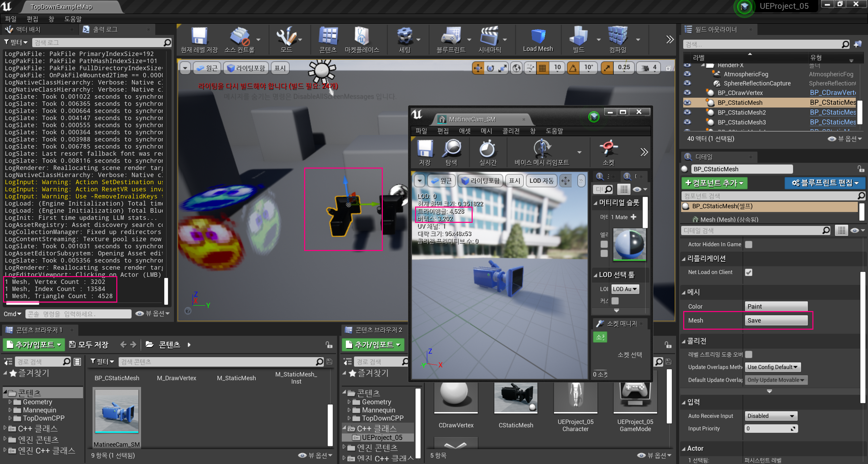The height and width of the screenshot is (464, 868).
Task: Toggle Actor Hidden In Game checkbox
Action: 749,245
